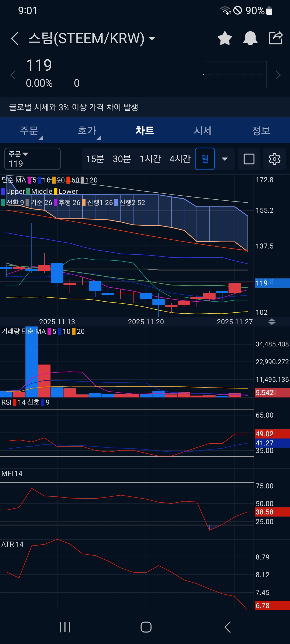
Task: Select 15분 chart interval
Action: pyautogui.click(x=95, y=159)
